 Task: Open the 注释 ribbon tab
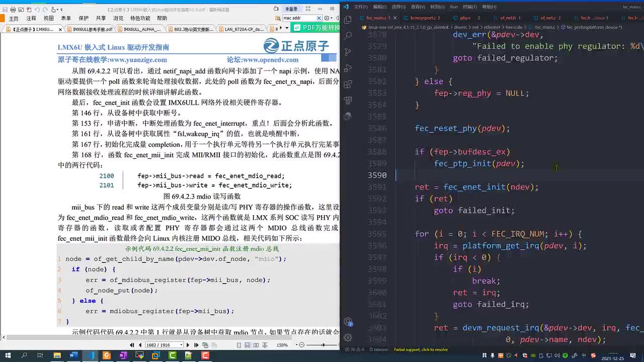[31, 18]
